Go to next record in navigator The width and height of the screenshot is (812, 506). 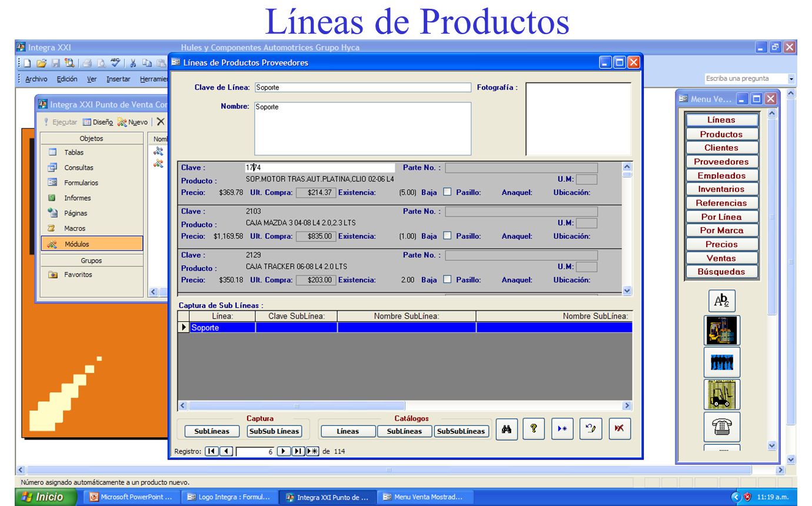click(x=284, y=451)
